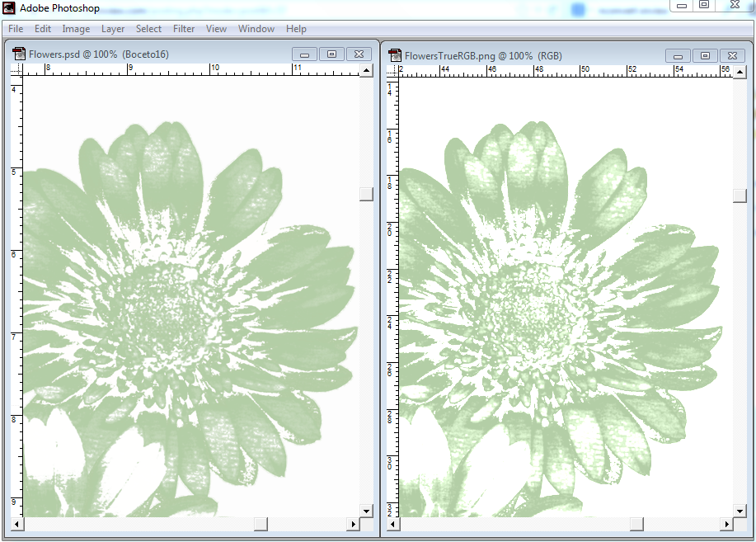Maximize the Flowers.psd document window
Image resolution: width=756 pixels, height=542 pixels.
[331, 54]
